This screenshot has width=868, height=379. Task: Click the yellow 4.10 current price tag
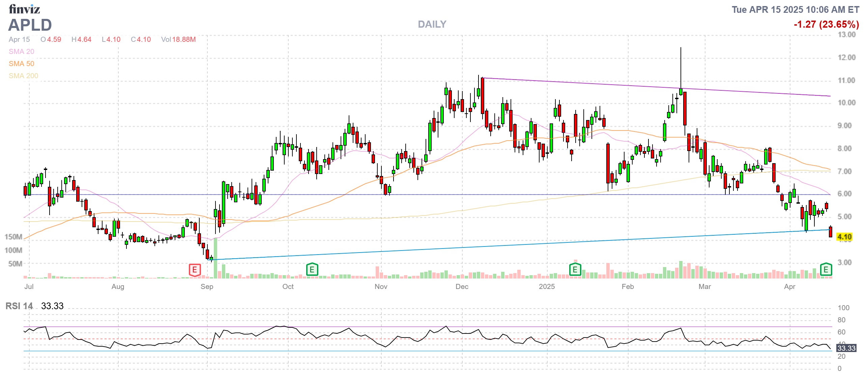[844, 237]
